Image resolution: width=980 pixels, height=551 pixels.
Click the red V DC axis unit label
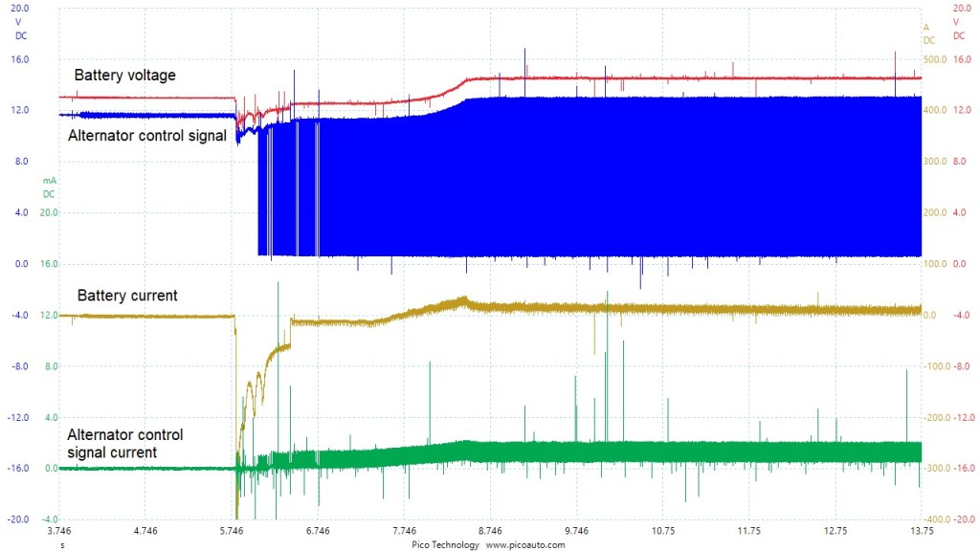958,28
